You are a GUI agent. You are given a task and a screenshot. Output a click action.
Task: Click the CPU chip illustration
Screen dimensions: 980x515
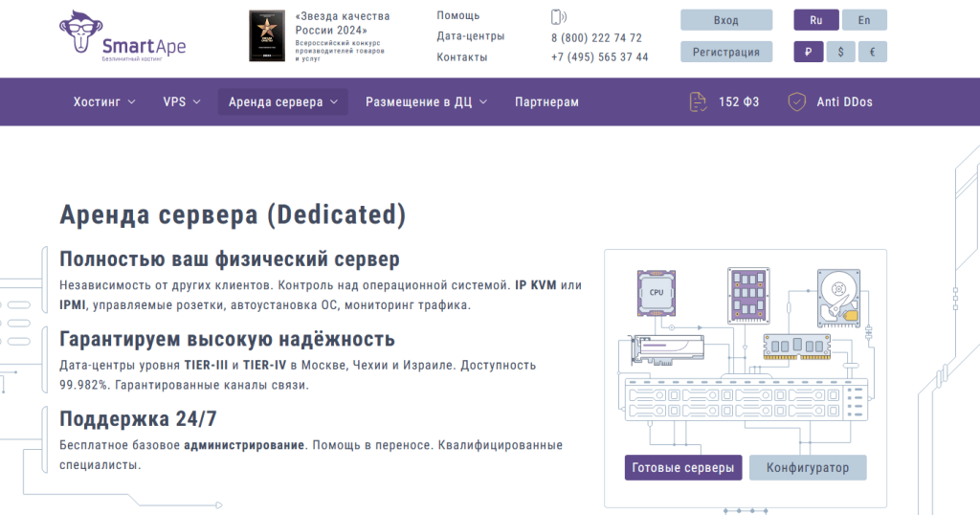tap(657, 292)
